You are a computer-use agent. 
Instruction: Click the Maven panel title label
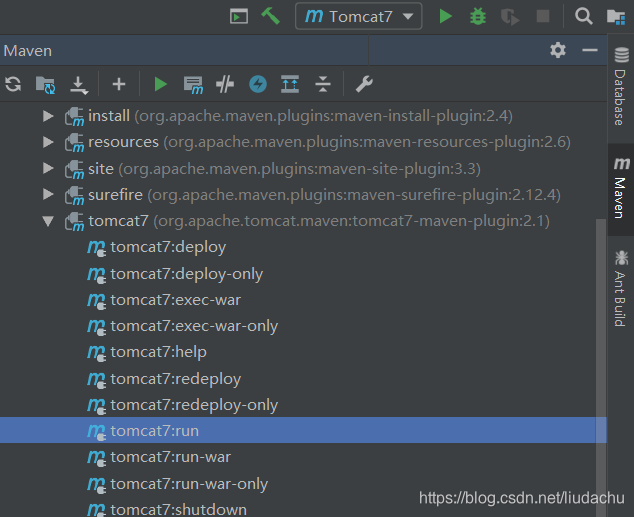(x=27, y=51)
